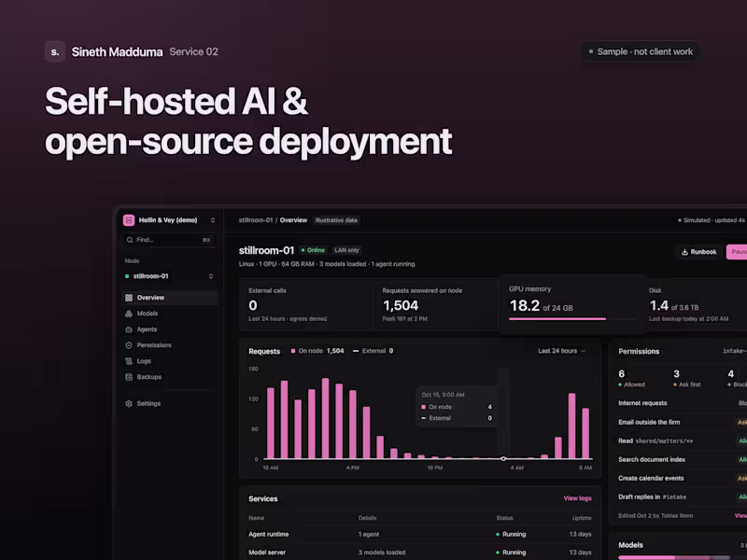Click the Overview grid icon in sidebar

coord(129,298)
